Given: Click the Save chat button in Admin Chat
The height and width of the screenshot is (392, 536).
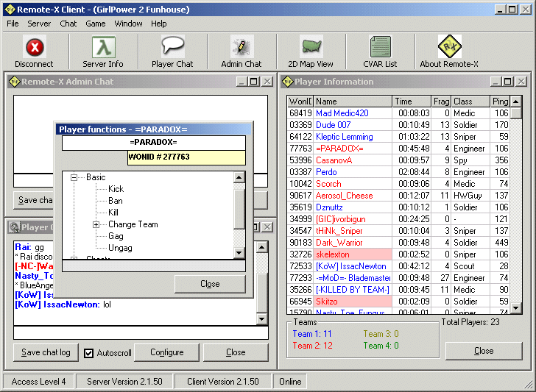Looking at the screenshot, I should (x=34, y=200).
